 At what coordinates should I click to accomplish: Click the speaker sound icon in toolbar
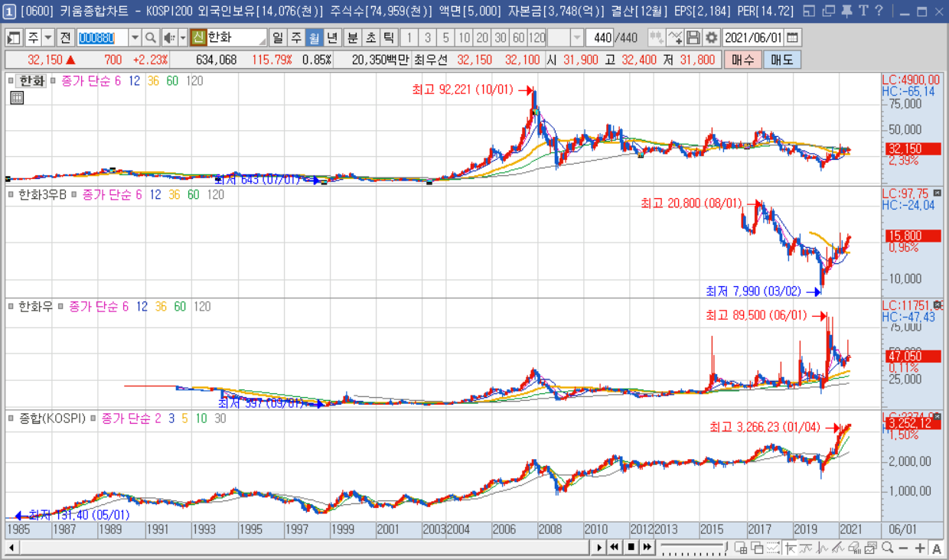168,37
